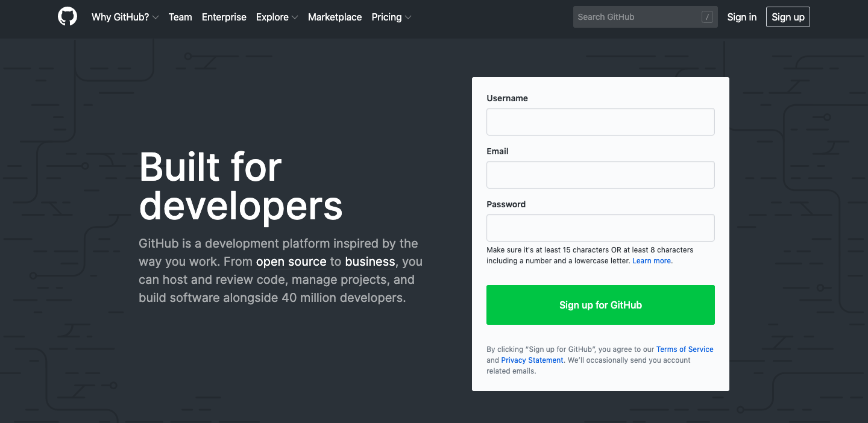The height and width of the screenshot is (423, 868).
Task: Click inside the Email input field
Action: 600,174
